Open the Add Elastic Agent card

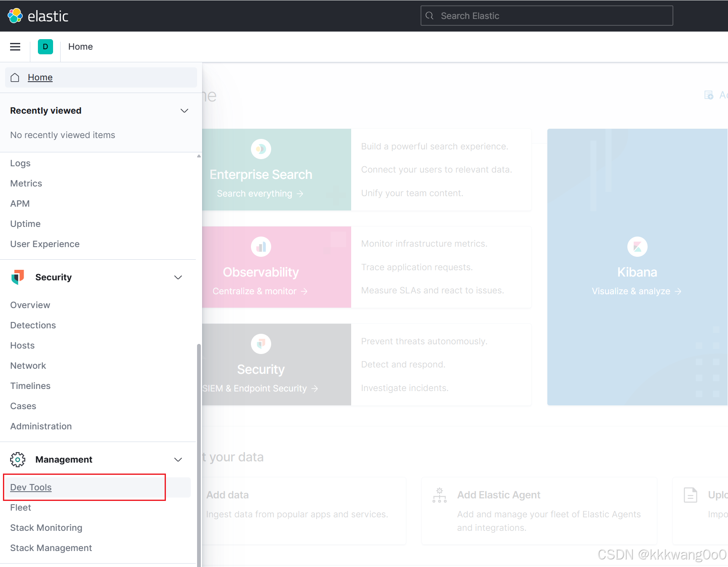point(539,511)
